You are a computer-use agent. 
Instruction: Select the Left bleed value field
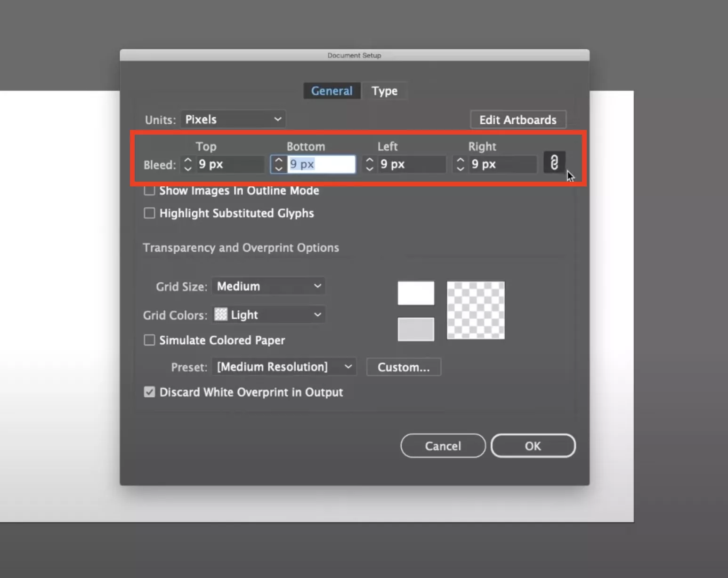[x=412, y=164]
